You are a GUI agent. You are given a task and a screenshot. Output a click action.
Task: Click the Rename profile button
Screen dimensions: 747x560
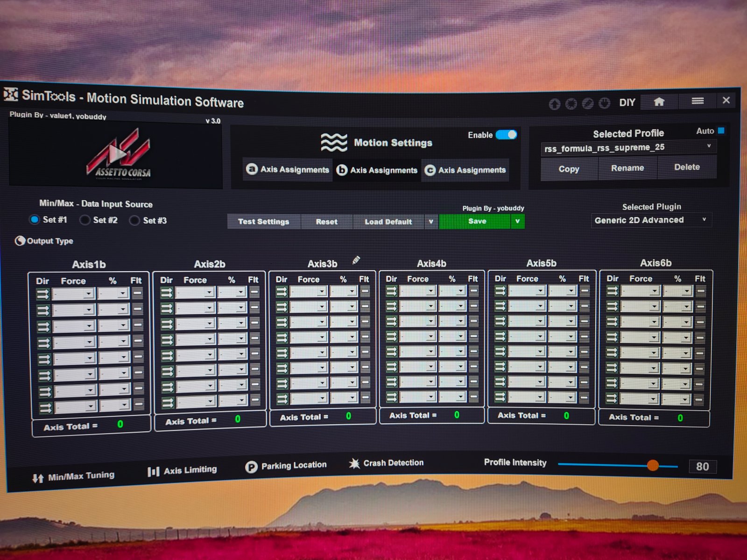(x=627, y=168)
